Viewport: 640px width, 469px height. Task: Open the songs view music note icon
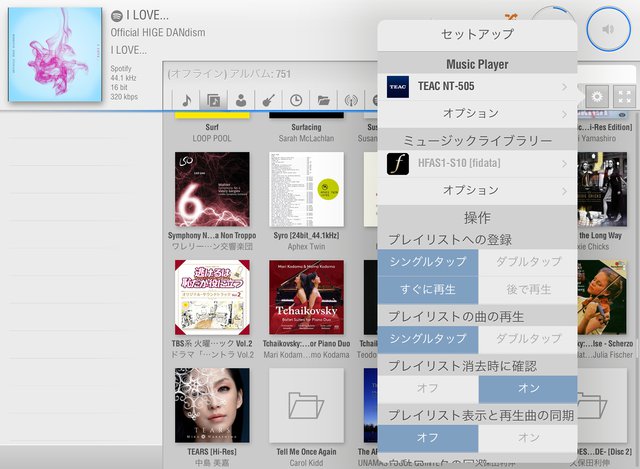(187, 100)
